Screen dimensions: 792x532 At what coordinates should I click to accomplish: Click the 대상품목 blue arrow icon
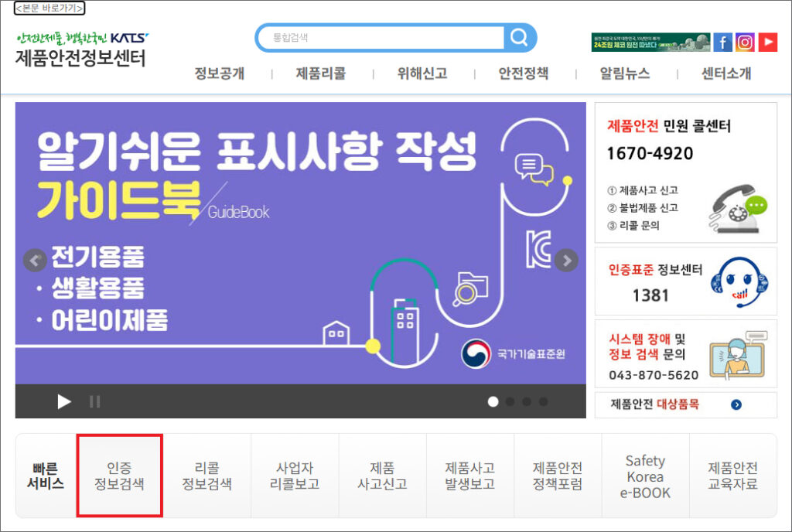click(736, 404)
